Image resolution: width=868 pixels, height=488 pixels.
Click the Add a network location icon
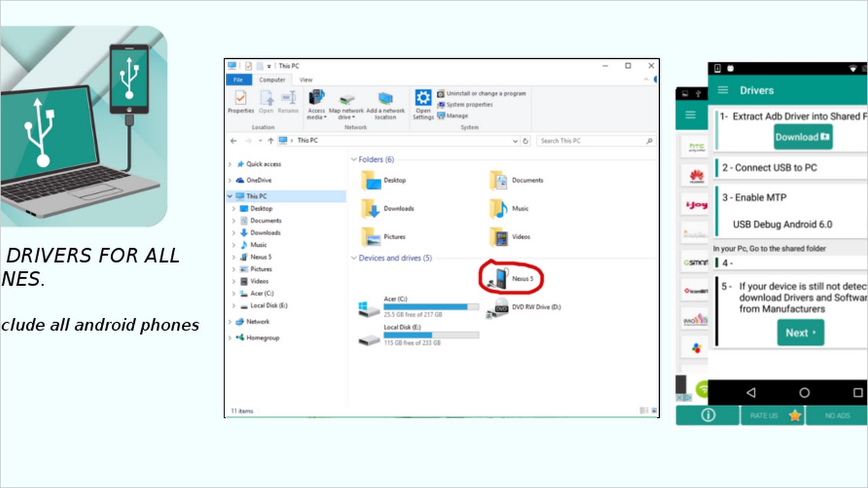385,98
